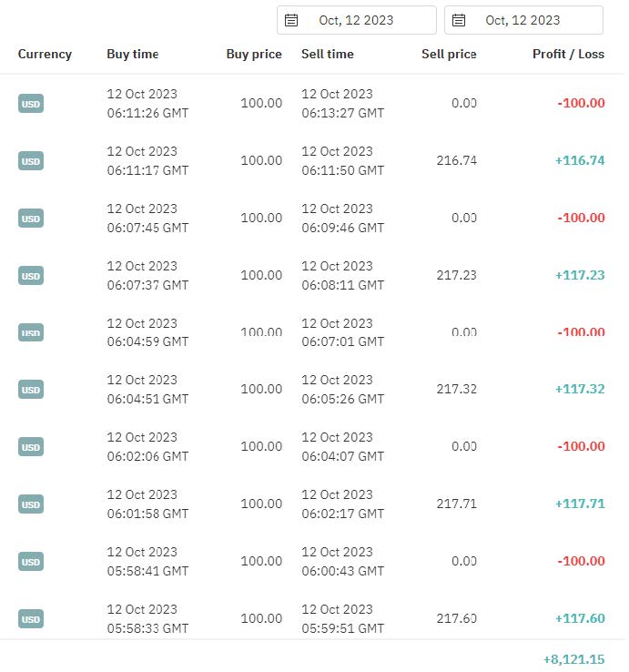Click the Buy price column header
Image resolution: width=629 pixels, height=672 pixels.
tap(254, 54)
